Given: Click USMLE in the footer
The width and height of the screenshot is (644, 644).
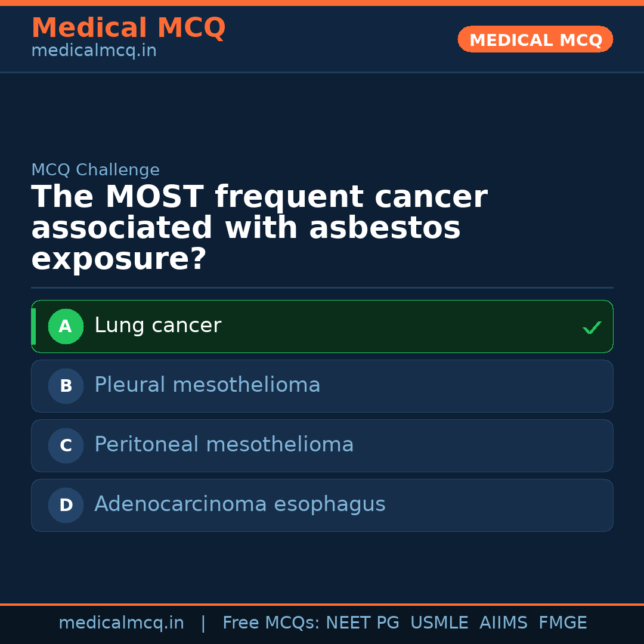Looking at the screenshot, I should click(439, 623).
